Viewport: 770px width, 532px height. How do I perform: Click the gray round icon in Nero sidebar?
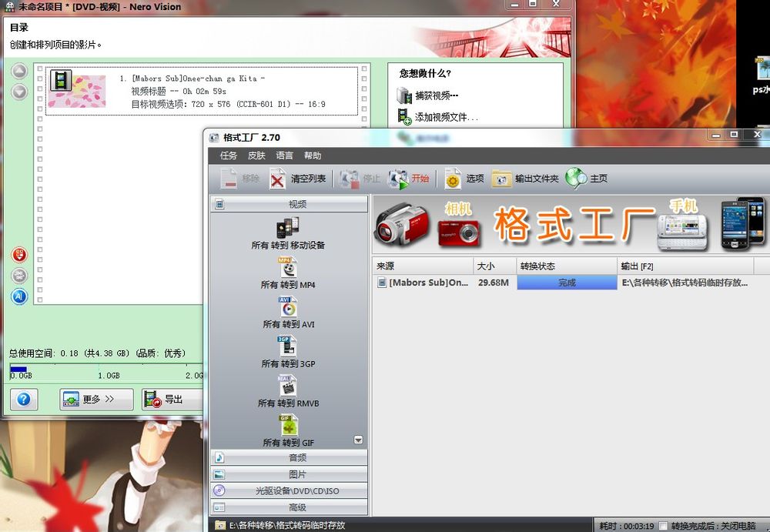click(x=20, y=276)
